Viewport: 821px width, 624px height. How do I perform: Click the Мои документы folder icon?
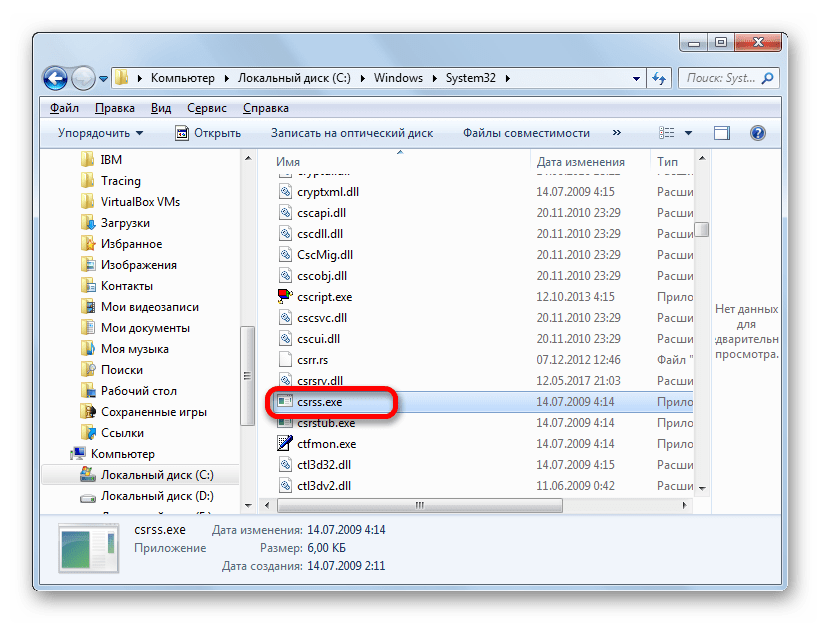(x=88, y=328)
